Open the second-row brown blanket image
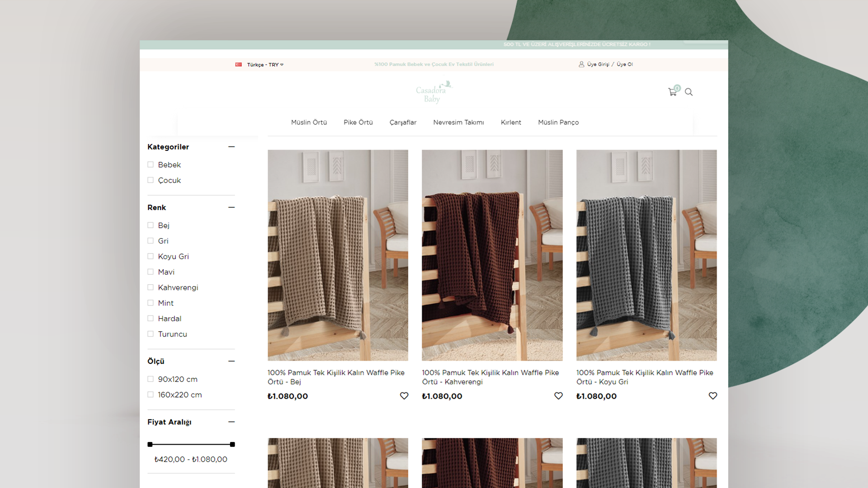Image resolution: width=868 pixels, height=488 pixels. (492, 463)
